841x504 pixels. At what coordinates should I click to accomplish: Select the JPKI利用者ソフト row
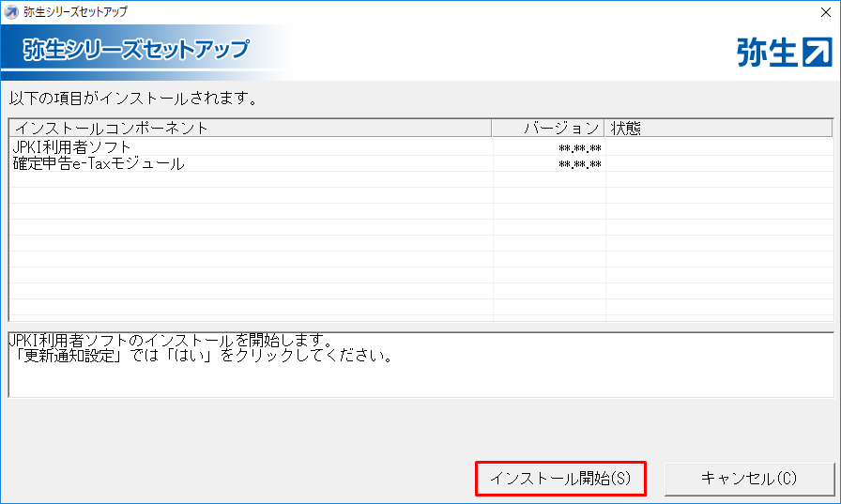pos(421,147)
